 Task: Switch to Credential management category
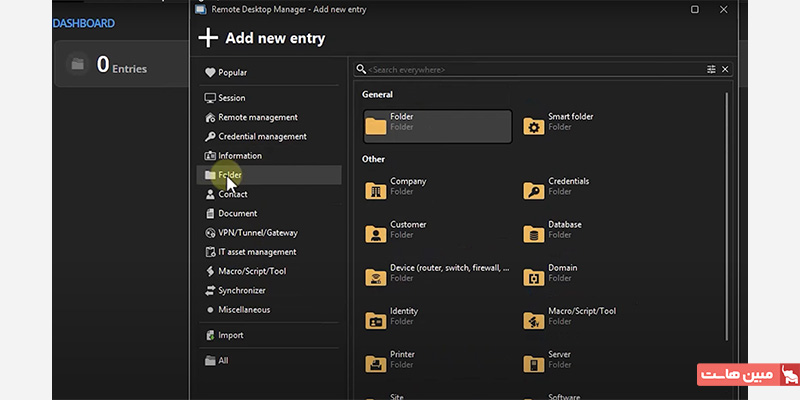(262, 136)
